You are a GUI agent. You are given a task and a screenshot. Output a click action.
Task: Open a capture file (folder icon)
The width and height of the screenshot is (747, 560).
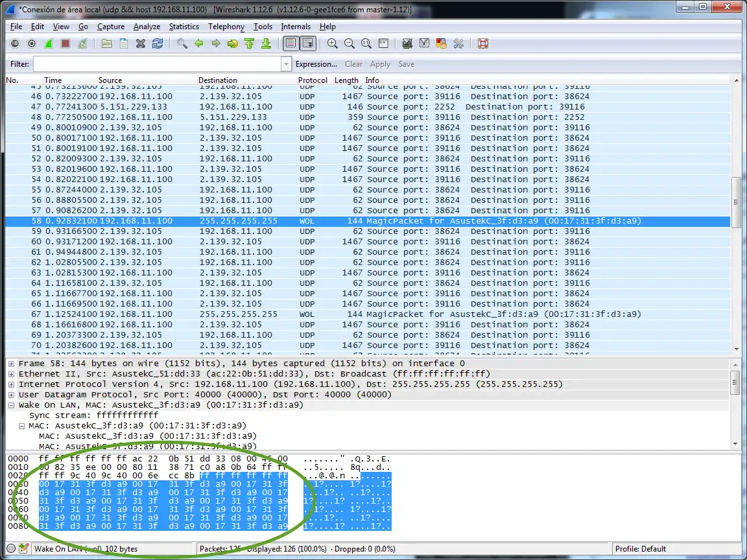(107, 44)
